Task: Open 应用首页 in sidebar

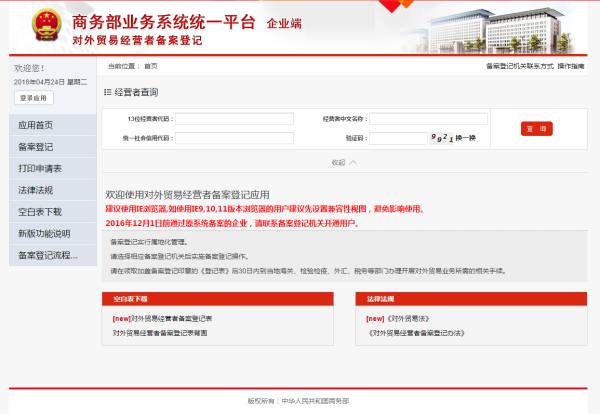Action: 53,125
